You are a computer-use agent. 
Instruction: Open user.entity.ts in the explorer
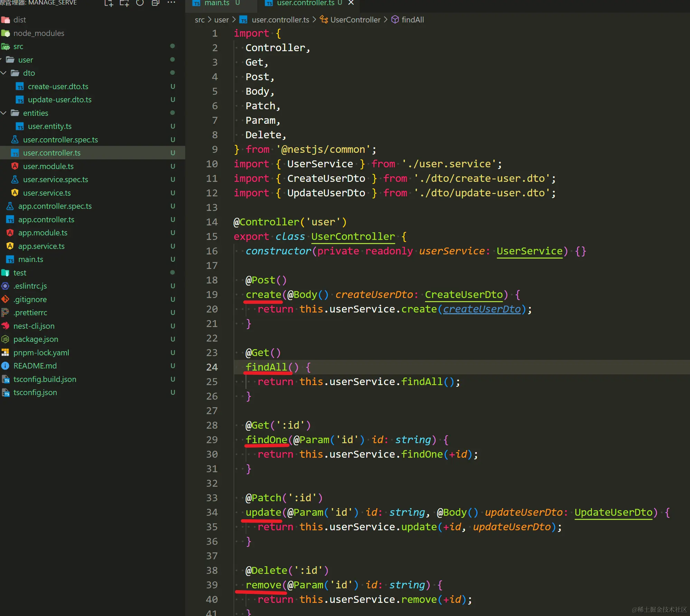(50, 127)
